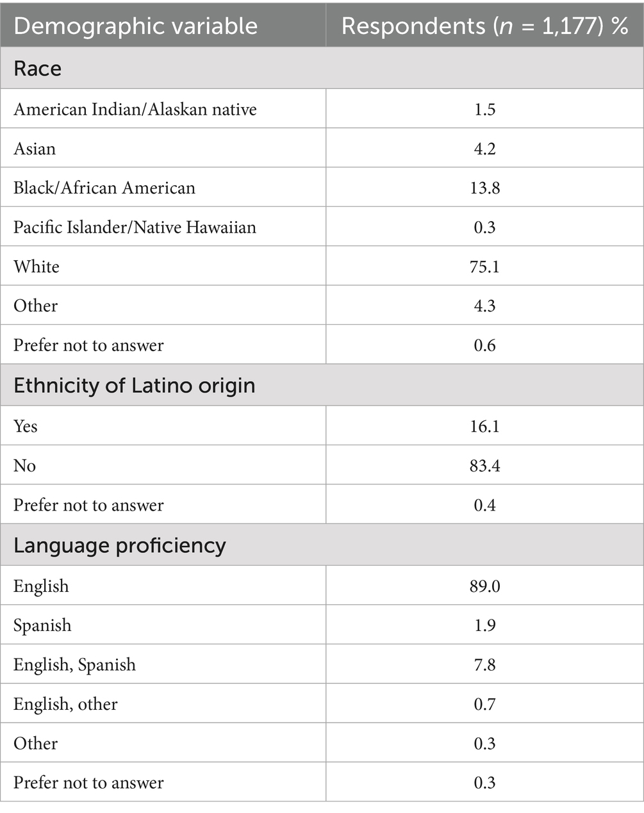Click the "American Indian/Alaskan native" row label
Viewport: 644px width, 813px height.
coord(135,110)
